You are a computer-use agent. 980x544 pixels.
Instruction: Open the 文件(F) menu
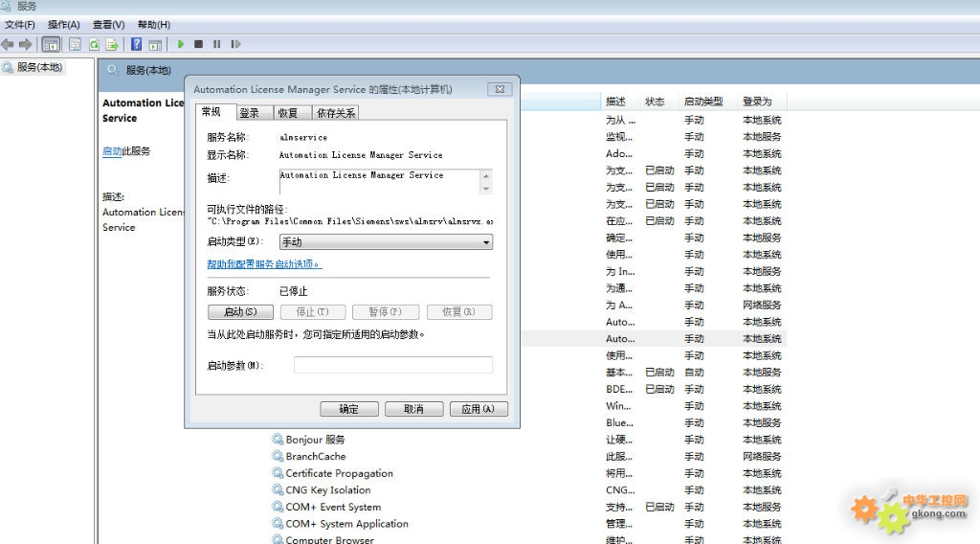click(20, 25)
